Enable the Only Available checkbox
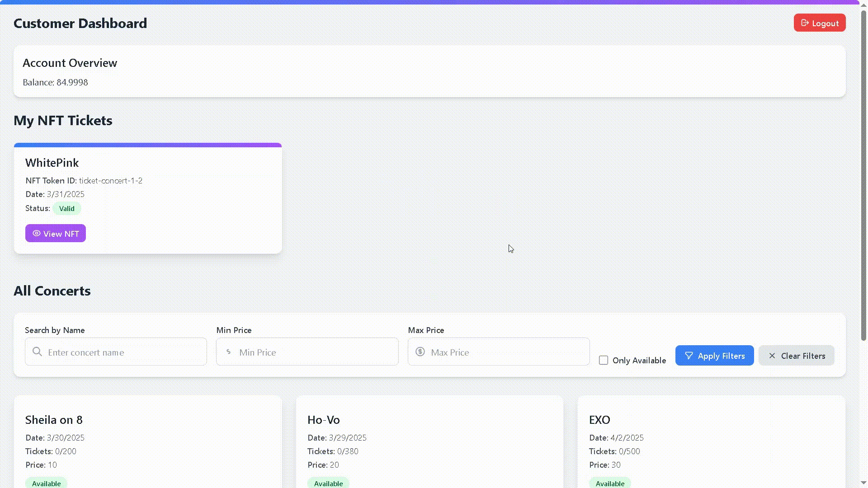This screenshot has height=488, width=868. [604, 361]
